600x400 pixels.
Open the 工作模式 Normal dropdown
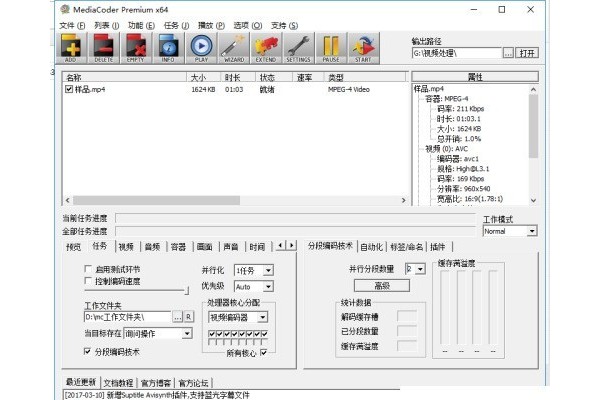pyautogui.click(x=510, y=231)
